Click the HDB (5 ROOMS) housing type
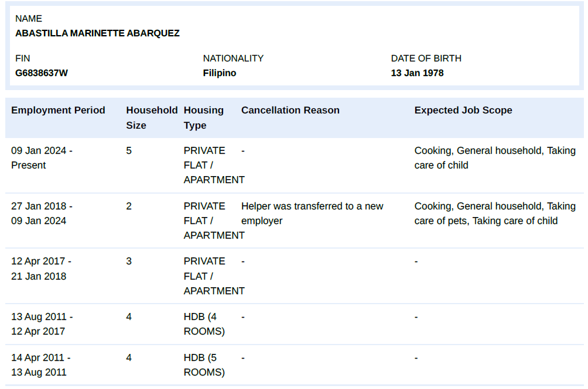Image resolution: width=588 pixels, height=389 pixels. coord(204,365)
